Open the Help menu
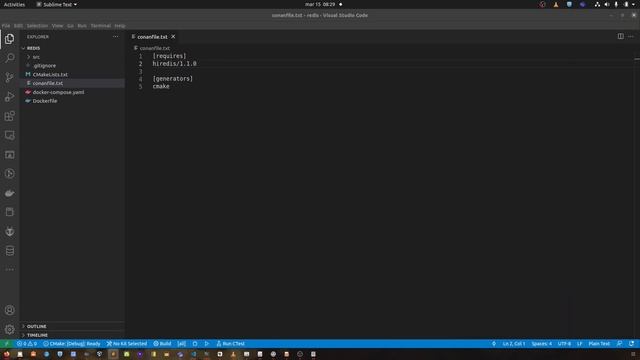 tap(120, 26)
